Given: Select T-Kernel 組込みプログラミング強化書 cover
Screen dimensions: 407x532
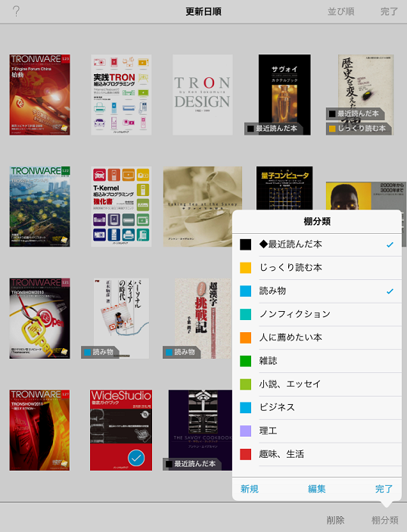Looking at the screenshot, I should [121, 207].
